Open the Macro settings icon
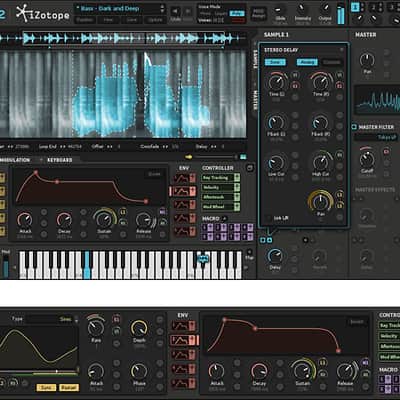Screen dimensions: 400x400 (x=224, y=219)
